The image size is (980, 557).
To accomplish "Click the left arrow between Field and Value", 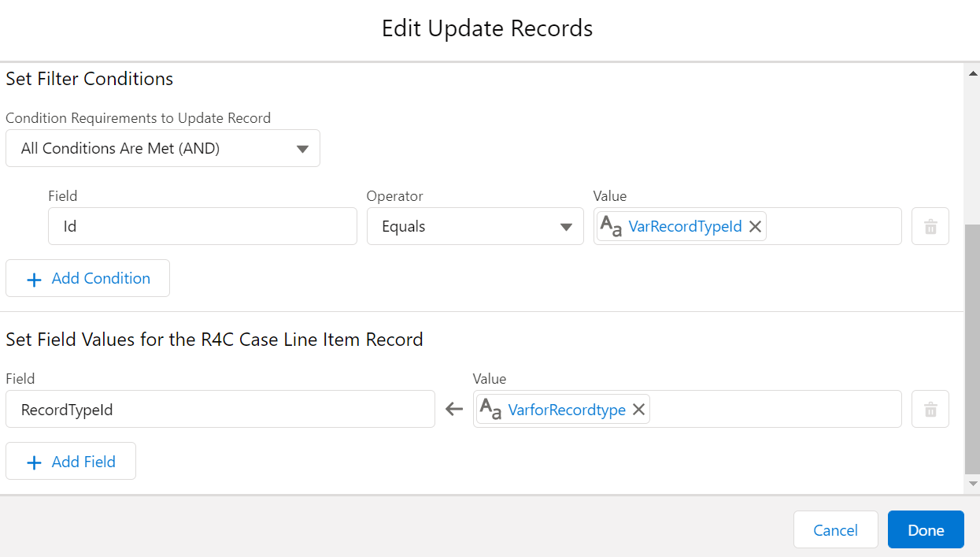I will click(454, 410).
